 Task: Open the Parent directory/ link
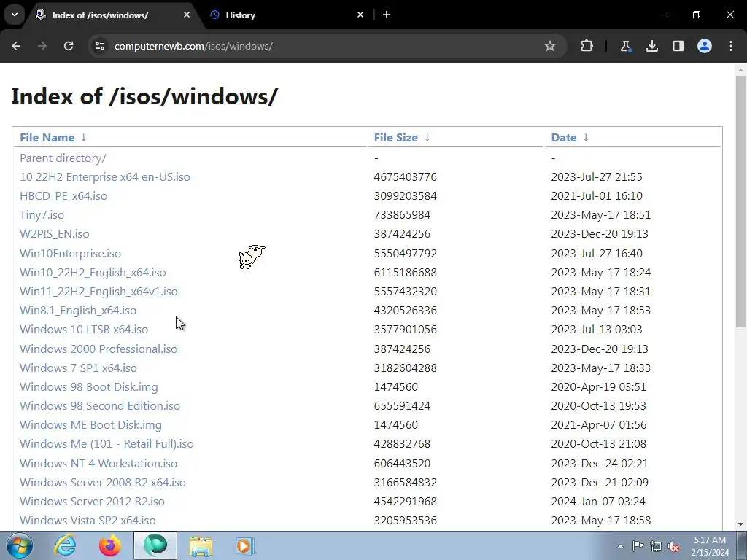pyautogui.click(x=63, y=158)
